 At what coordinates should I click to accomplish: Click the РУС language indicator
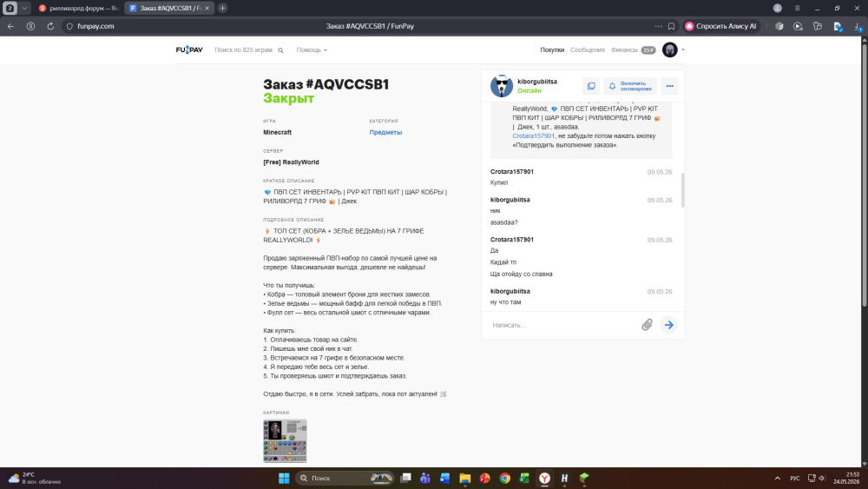pyautogui.click(x=795, y=479)
